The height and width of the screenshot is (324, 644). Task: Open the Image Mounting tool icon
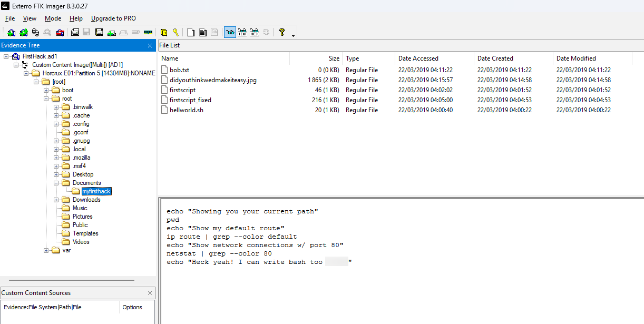tap(35, 32)
